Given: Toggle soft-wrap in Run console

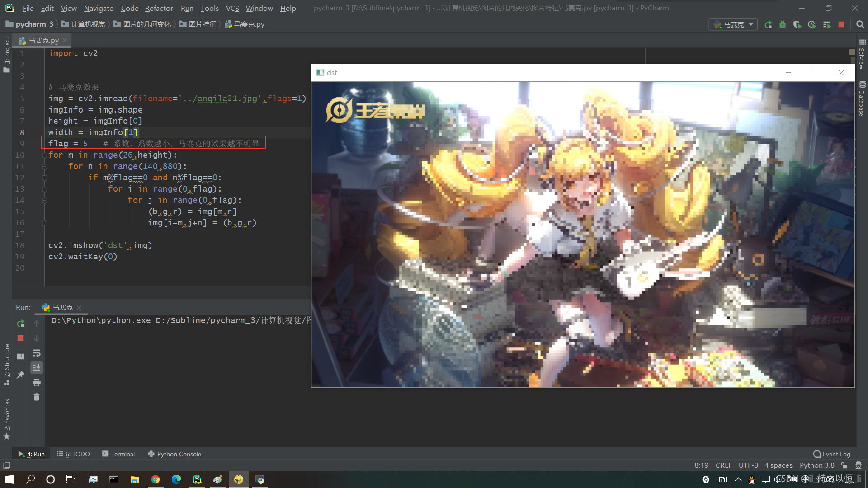Looking at the screenshot, I should (37, 353).
